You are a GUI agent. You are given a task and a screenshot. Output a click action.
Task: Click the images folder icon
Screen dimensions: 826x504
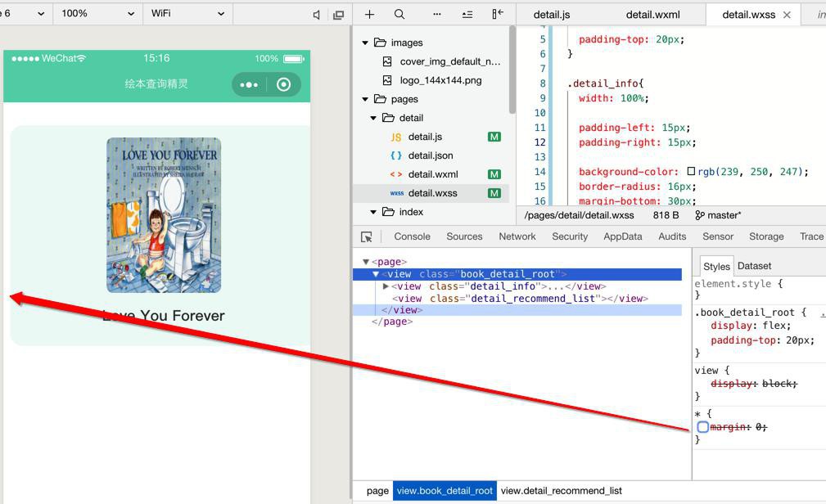coord(380,42)
